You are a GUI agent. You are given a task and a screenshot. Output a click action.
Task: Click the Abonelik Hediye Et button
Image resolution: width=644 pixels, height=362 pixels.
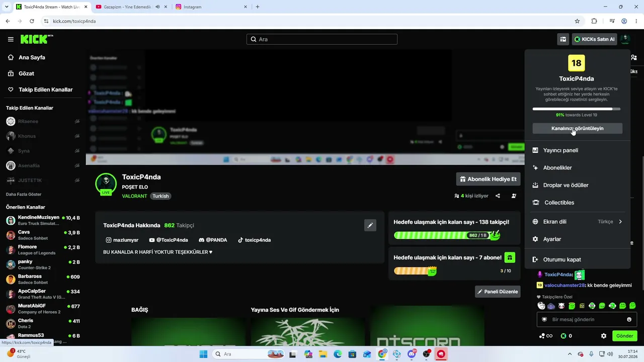[x=488, y=179]
